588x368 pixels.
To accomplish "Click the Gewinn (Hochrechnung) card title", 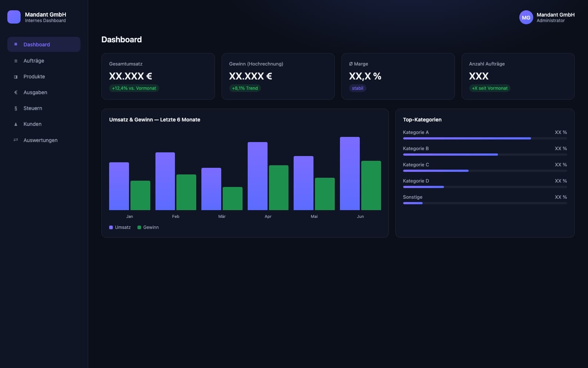I will [256, 64].
